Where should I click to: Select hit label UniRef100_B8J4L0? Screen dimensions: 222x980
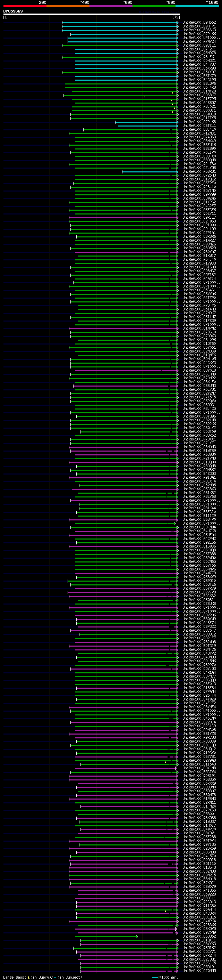point(199,129)
